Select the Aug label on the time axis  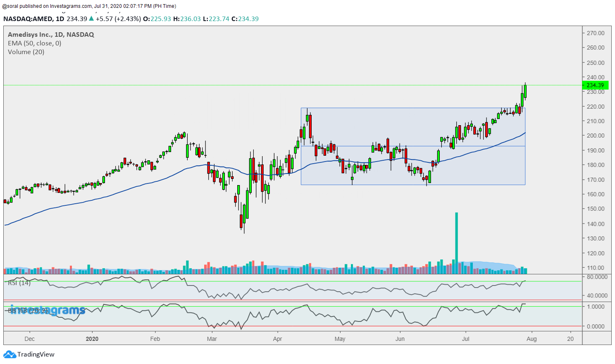tap(532, 338)
